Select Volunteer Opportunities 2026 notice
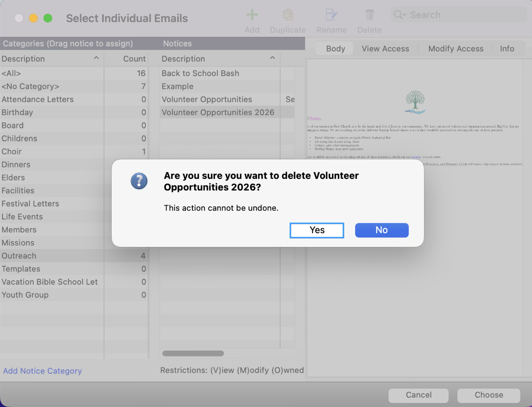Image resolution: width=532 pixels, height=407 pixels. [227, 112]
